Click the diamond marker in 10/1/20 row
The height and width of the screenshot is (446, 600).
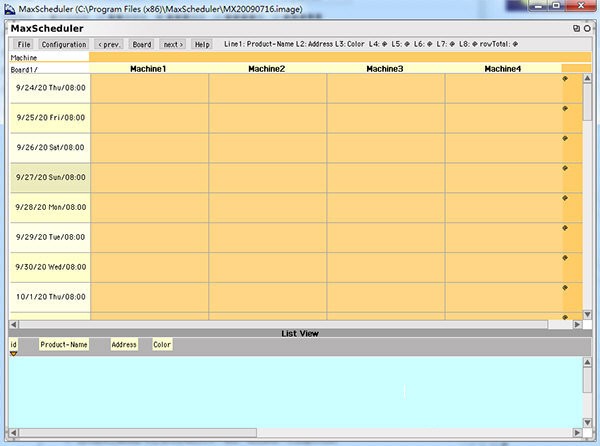(x=565, y=288)
